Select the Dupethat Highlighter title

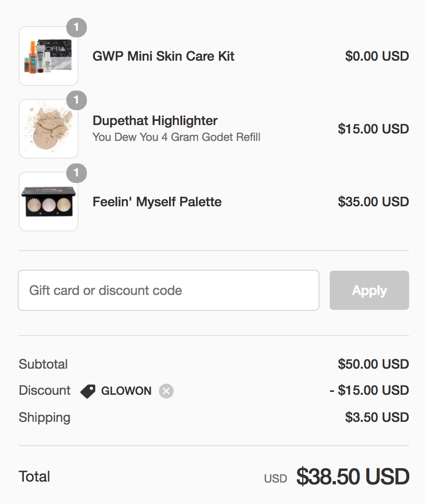(x=155, y=120)
